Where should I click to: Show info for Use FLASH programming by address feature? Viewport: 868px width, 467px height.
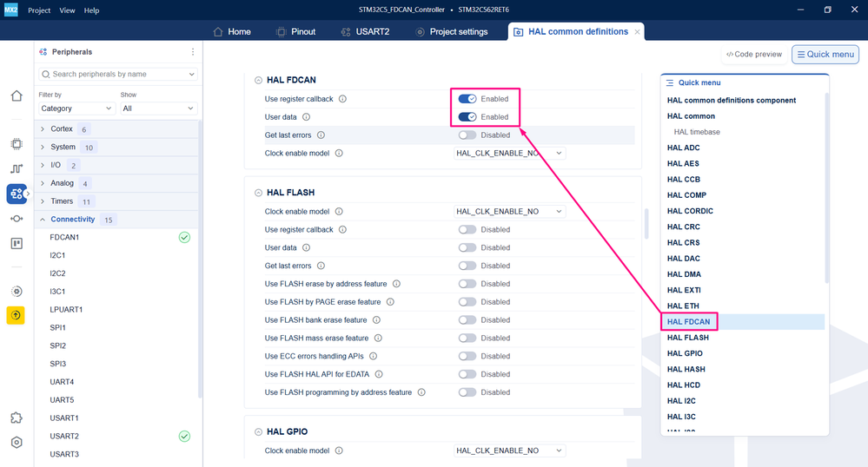point(421,392)
